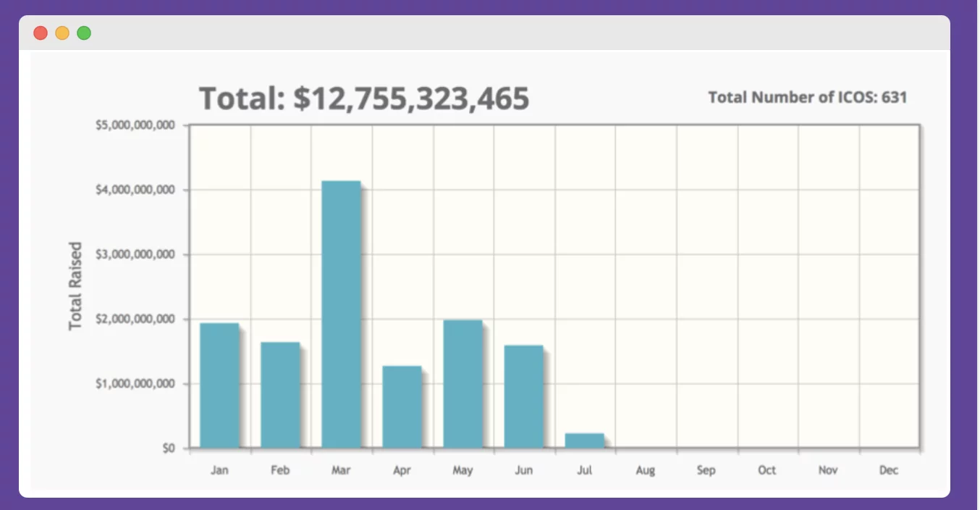Click the April bar in the chart

click(x=402, y=406)
